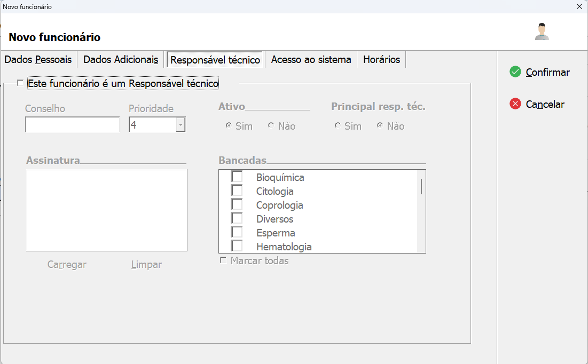This screenshot has height=364, width=588.
Task: Toggle the Marcar todas checkbox
Action: tap(223, 260)
